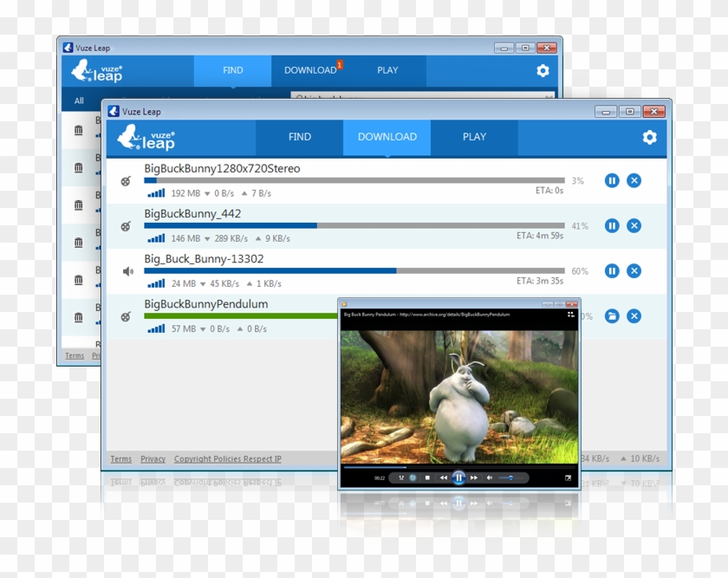The width and height of the screenshot is (728, 578).
Task: Switch to the PLAY tab in front window
Action: click(x=474, y=137)
